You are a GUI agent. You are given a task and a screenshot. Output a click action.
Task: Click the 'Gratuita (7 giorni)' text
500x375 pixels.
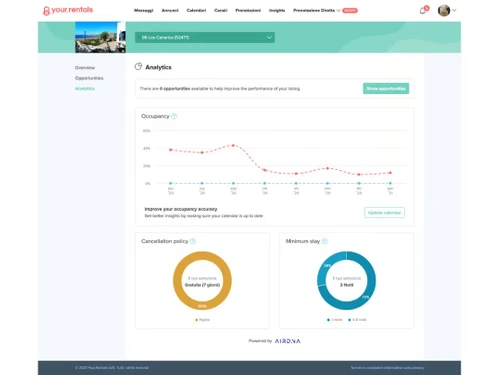(x=202, y=285)
